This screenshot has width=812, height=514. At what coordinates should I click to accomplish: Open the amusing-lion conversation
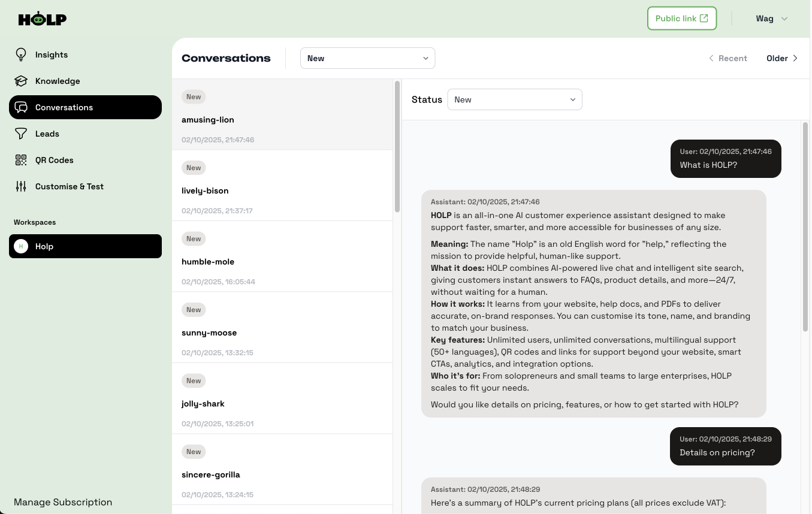(x=282, y=114)
